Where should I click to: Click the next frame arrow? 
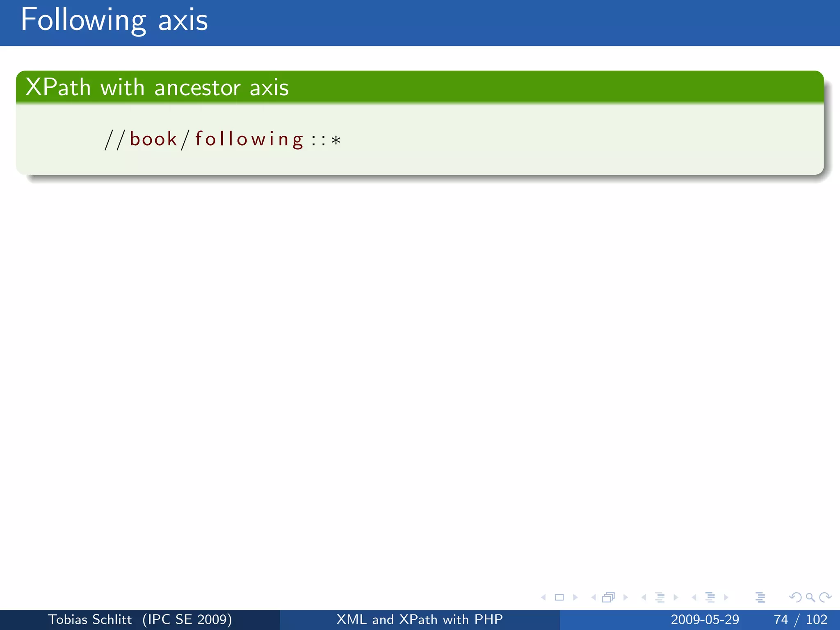625,598
